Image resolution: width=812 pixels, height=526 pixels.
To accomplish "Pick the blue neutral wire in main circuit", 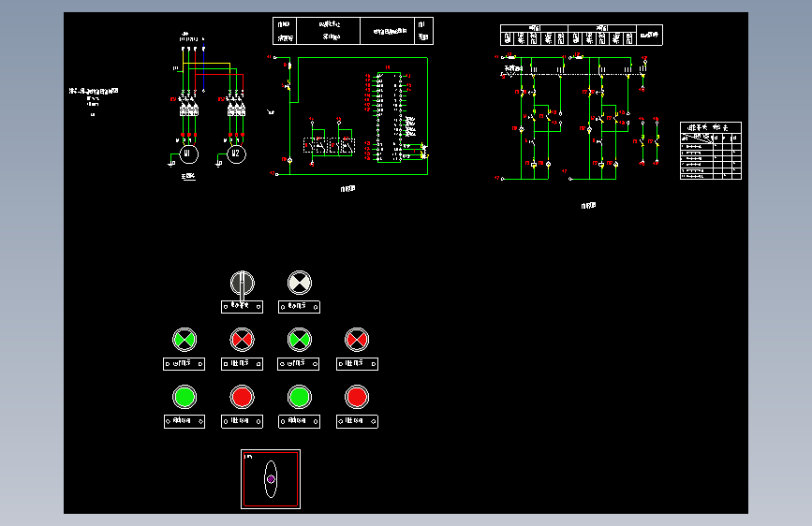I will 203,69.
